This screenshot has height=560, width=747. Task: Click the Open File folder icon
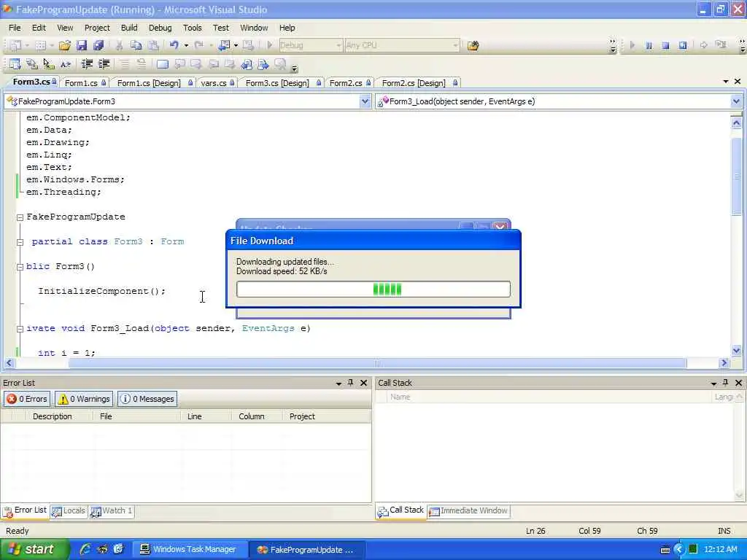pyautogui.click(x=65, y=45)
